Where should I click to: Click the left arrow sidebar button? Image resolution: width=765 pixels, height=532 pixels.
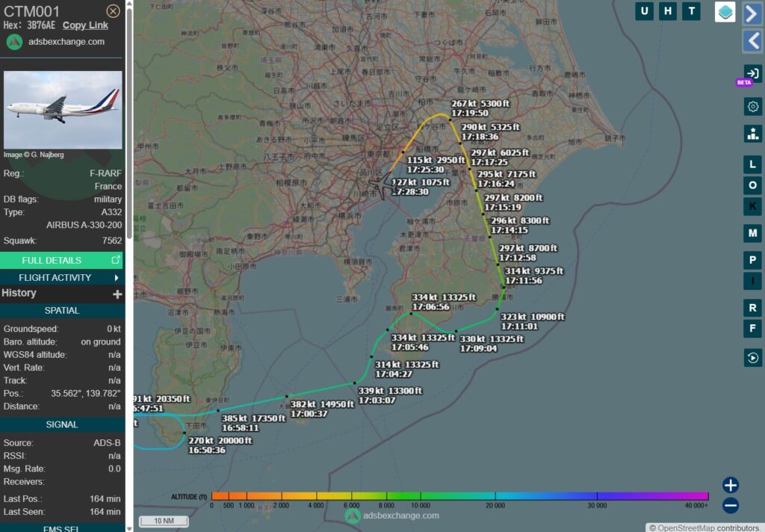[x=752, y=40]
